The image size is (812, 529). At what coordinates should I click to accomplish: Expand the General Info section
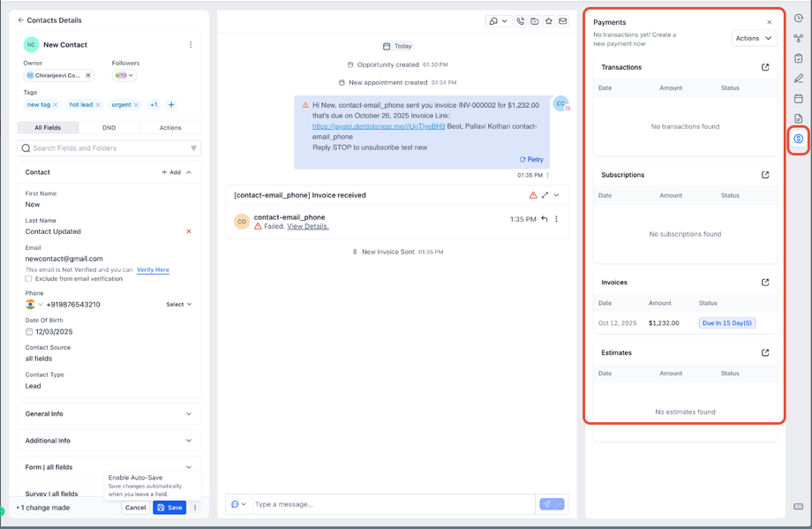tap(109, 414)
